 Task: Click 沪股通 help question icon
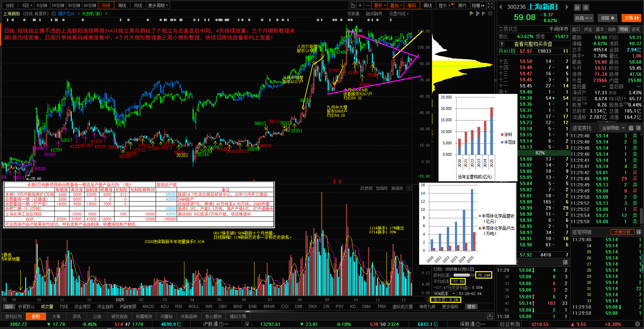coord(221,324)
